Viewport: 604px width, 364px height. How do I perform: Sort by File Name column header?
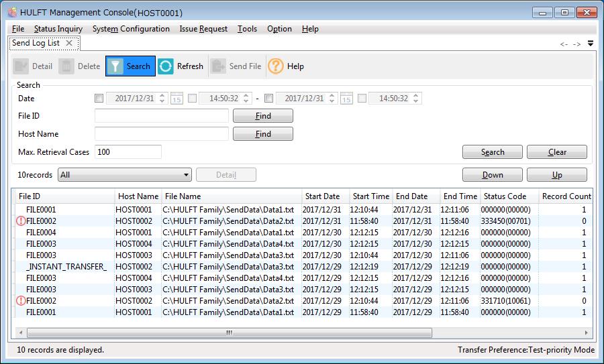pyautogui.click(x=232, y=196)
